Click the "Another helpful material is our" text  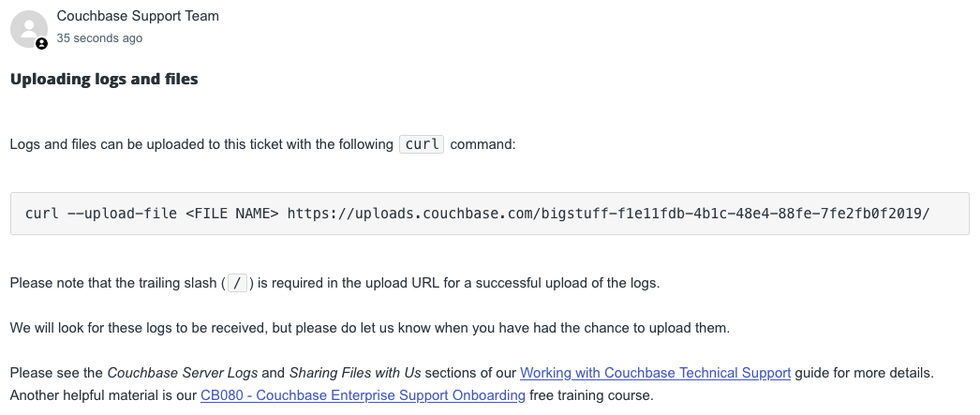coord(103,395)
